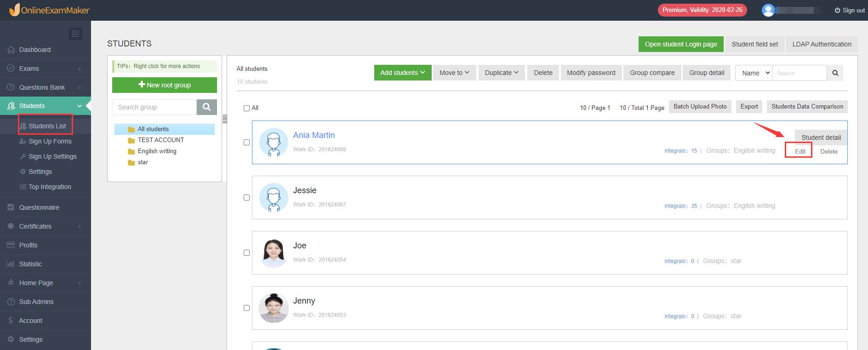This screenshot has width=868, height=350.
Task: Select the TEST ACCOUNT group folder
Action: [165, 140]
